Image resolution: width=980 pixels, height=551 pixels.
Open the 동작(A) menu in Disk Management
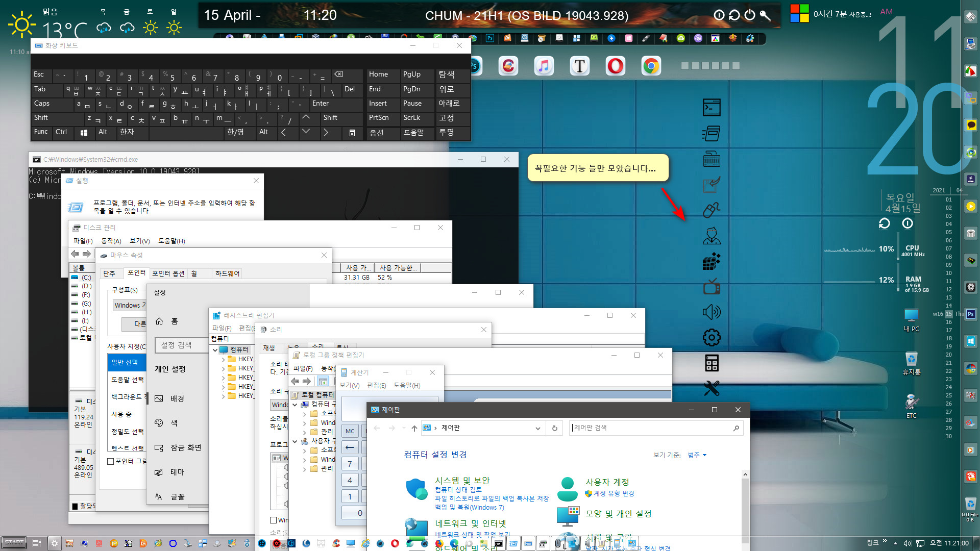111,241
